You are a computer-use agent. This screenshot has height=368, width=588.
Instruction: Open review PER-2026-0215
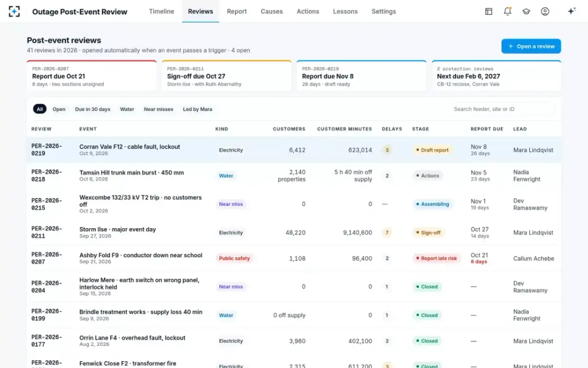pyautogui.click(x=47, y=204)
